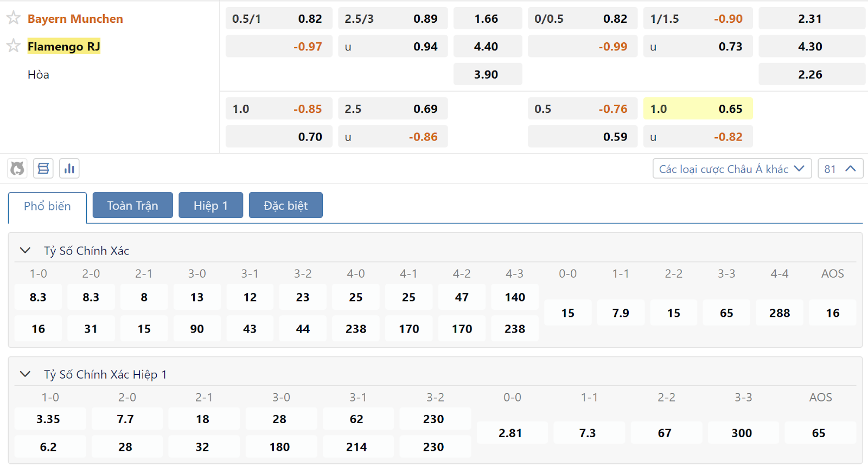
Task: Collapse the 81 markets counter
Action: (x=840, y=169)
